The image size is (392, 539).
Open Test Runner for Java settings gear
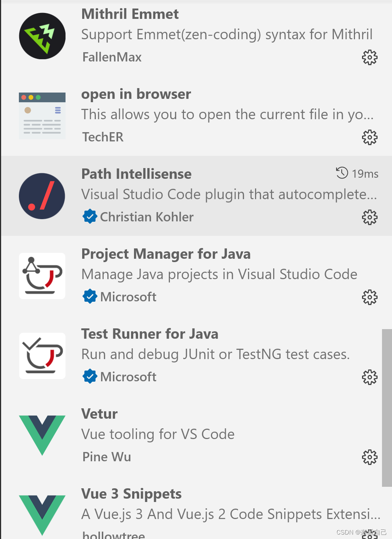(x=369, y=377)
